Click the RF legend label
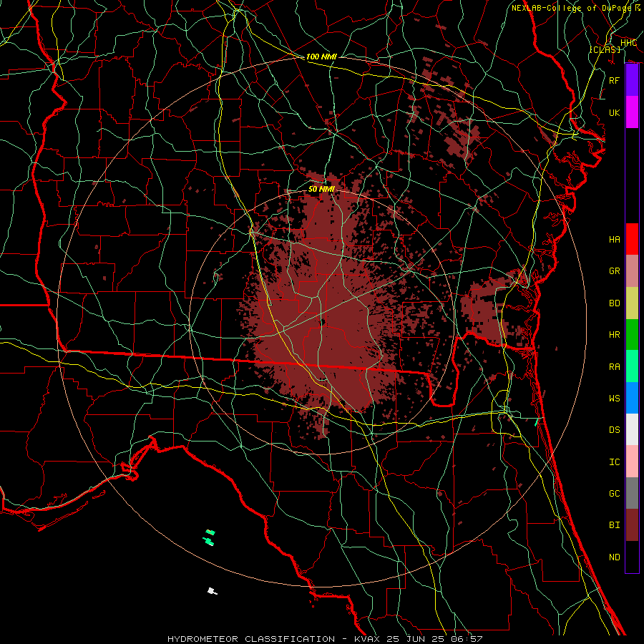 tap(615, 80)
